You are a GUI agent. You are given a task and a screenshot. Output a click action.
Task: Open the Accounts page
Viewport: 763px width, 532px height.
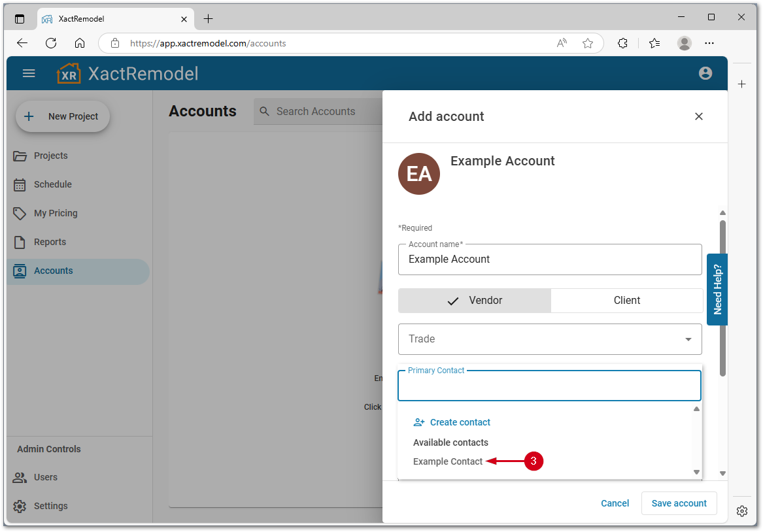78,271
